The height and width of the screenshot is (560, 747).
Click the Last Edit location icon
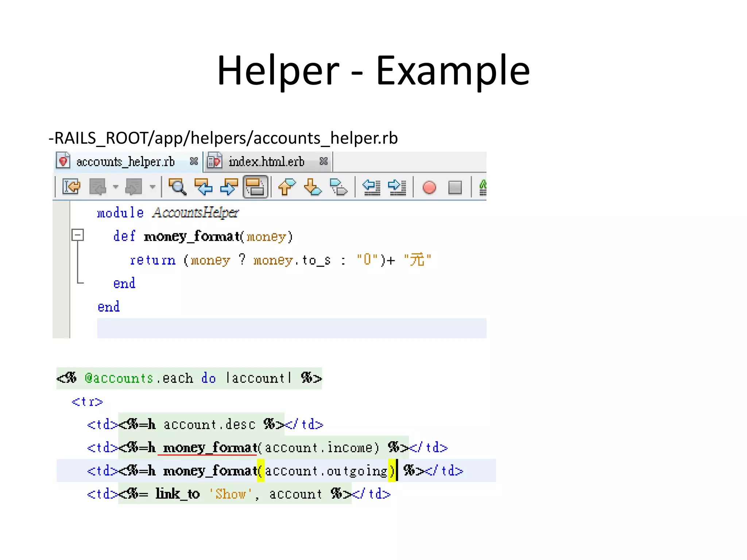(x=71, y=187)
